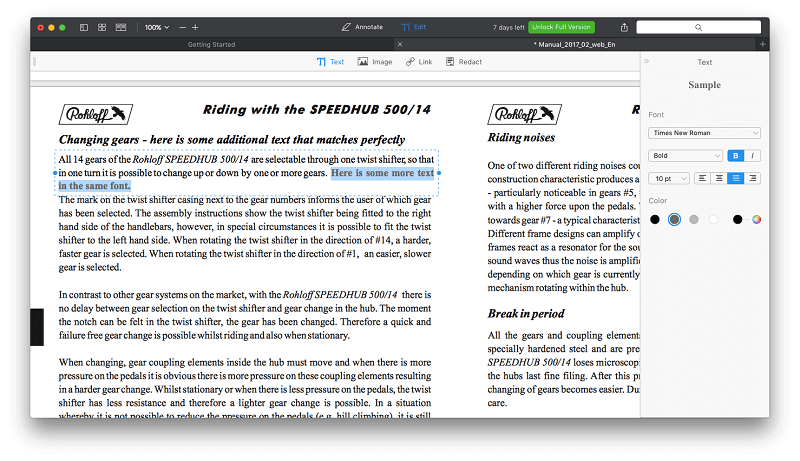Click the 'Riding noises' heading
The image size is (800, 461).
point(521,137)
